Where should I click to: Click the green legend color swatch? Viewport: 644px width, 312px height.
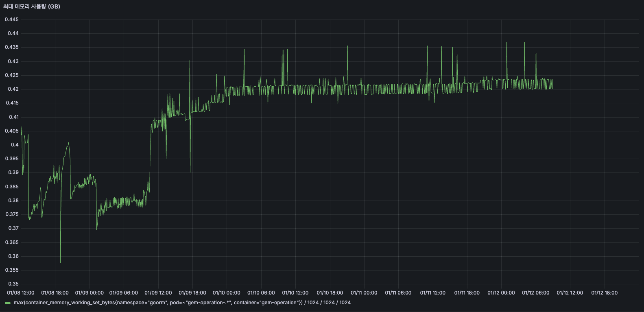click(x=8, y=303)
